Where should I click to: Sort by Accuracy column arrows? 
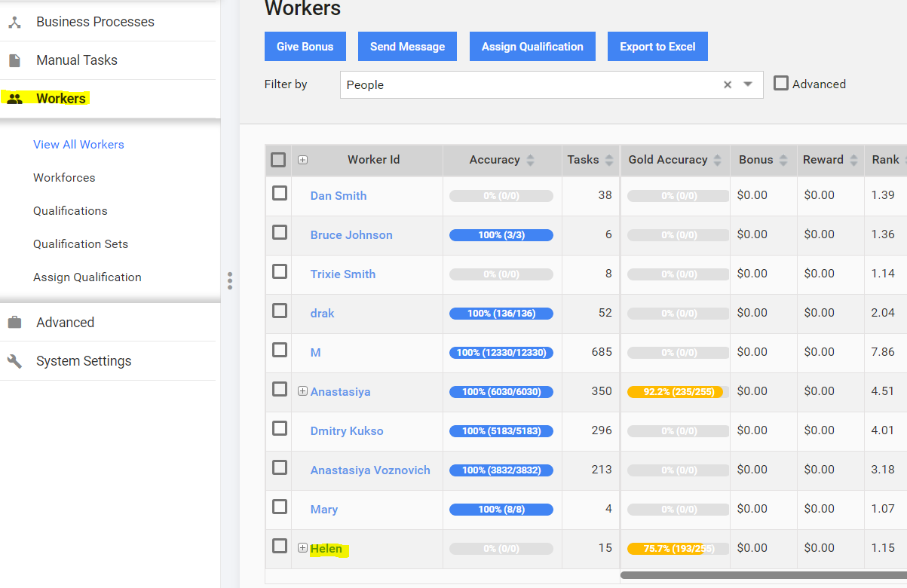click(x=530, y=160)
